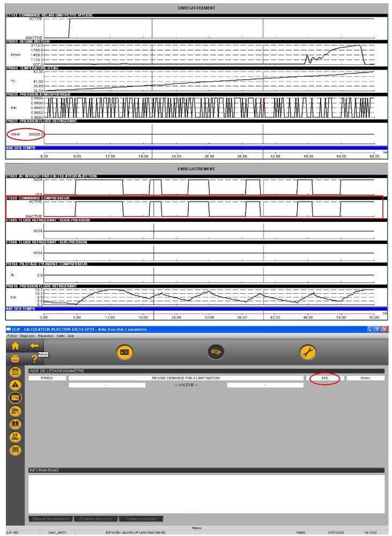Viewport: 392px width, 536px height.
Task: Open help with the question mark icon
Action: 35,359
